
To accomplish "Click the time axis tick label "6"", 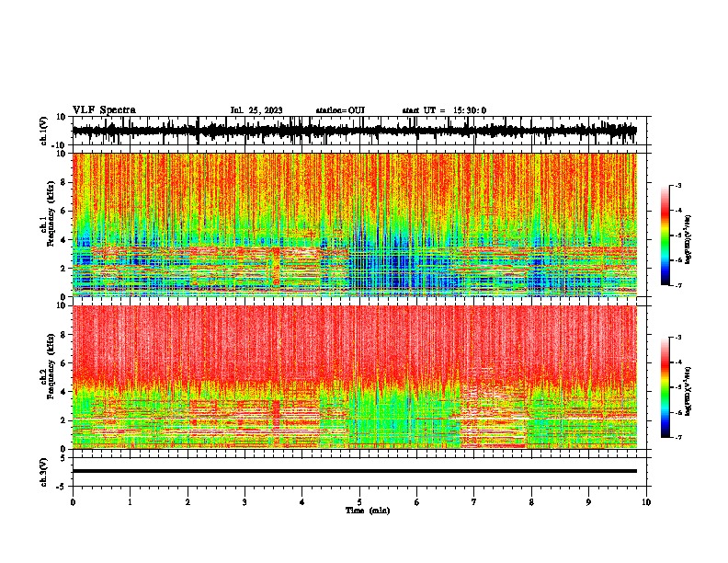I will [417, 502].
